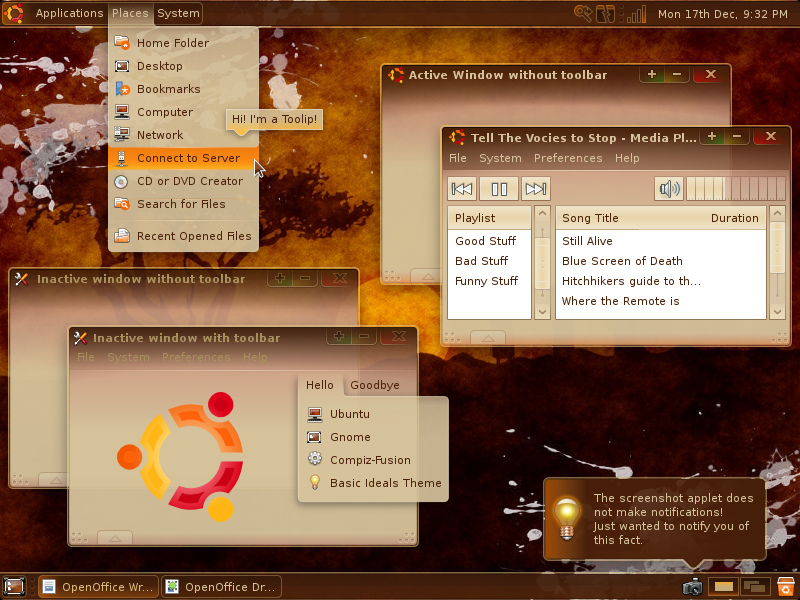The height and width of the screenshot is (600, 800).
Task: Adjust the media player volume bar
Action: tap(735, 189)
